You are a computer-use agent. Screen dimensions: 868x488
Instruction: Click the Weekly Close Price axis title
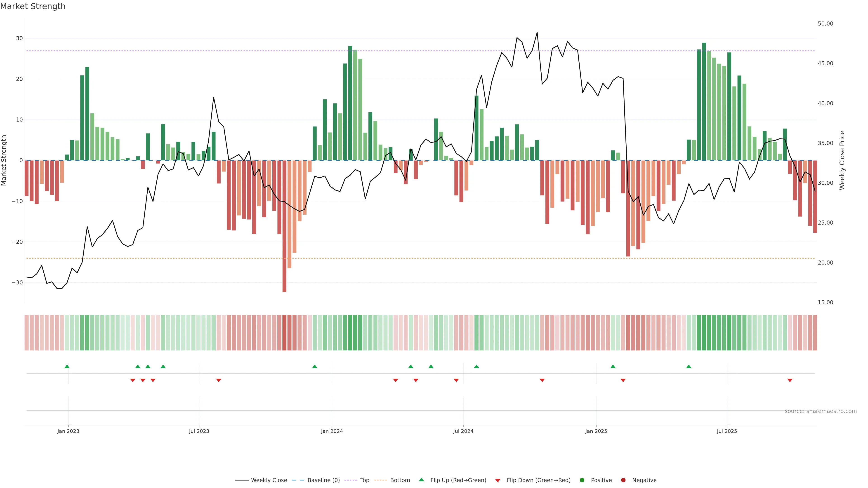click(x=842, y=160)
